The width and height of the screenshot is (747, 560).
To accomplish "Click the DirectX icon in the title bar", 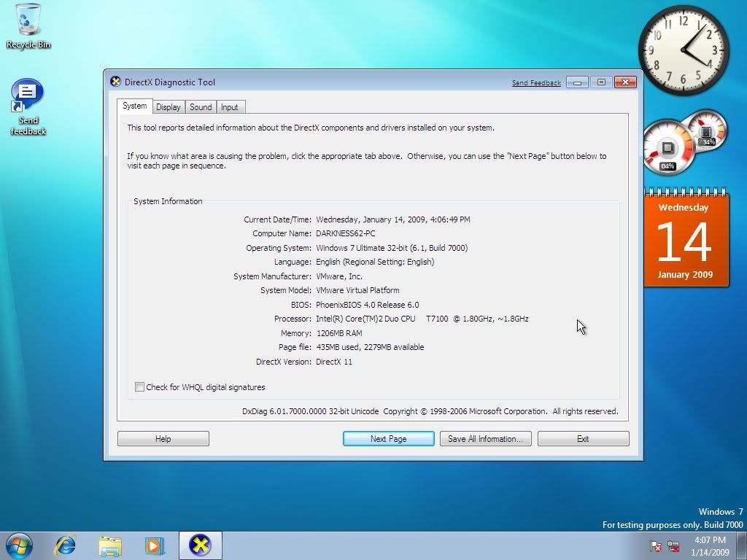I will (x=115, y=82).
